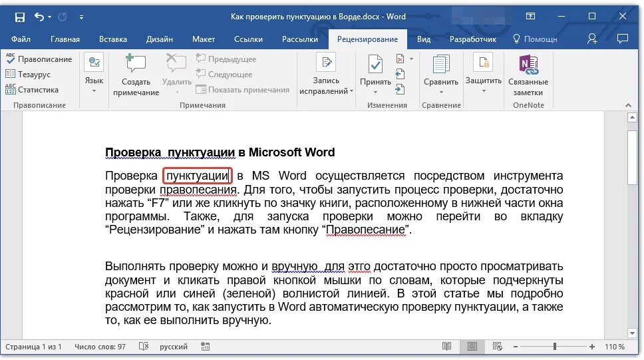Expand the Сравнить dropdown arrow

point(441,92)
